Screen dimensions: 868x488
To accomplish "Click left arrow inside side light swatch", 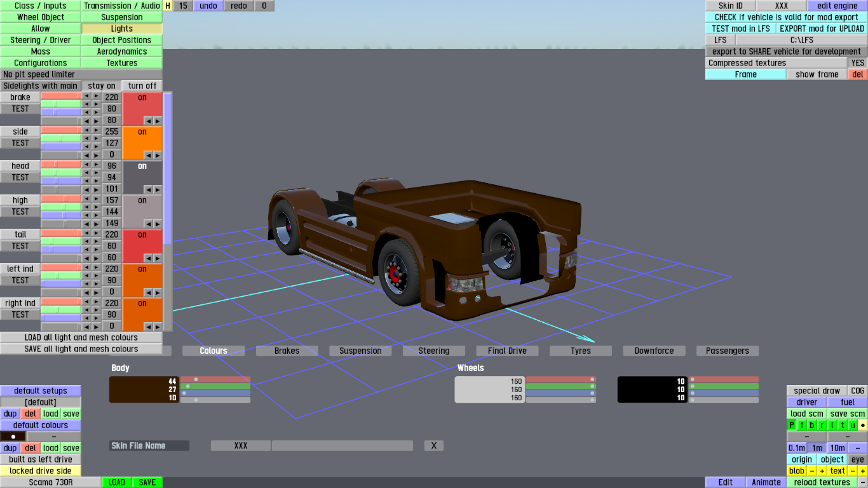I will 148,155.
